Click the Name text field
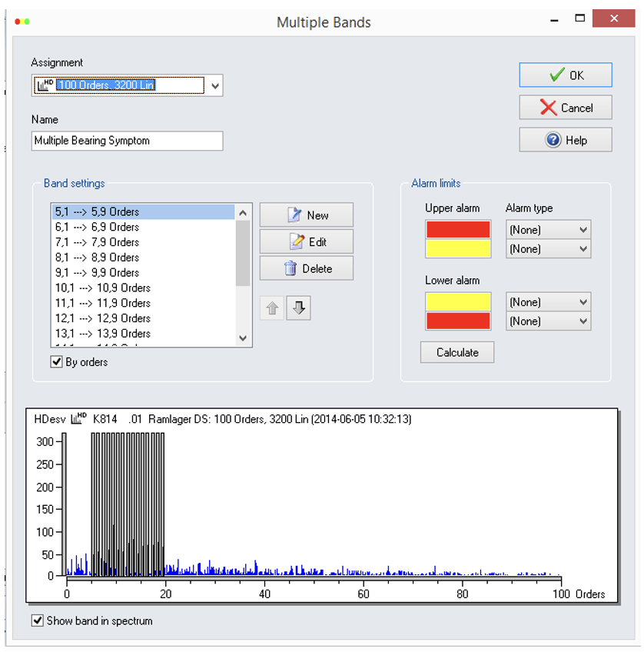Screen dimensions: 644x652 coord(128,141)
